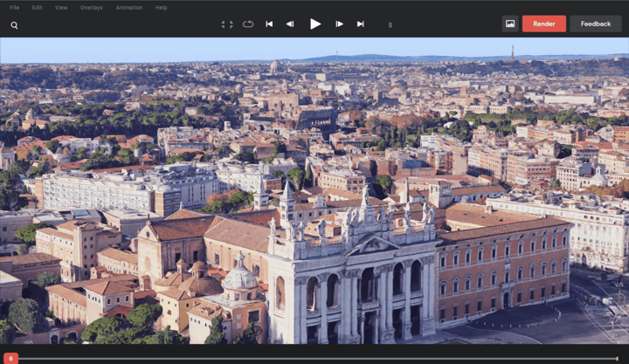Jump to the last frame

coord(361,24)
